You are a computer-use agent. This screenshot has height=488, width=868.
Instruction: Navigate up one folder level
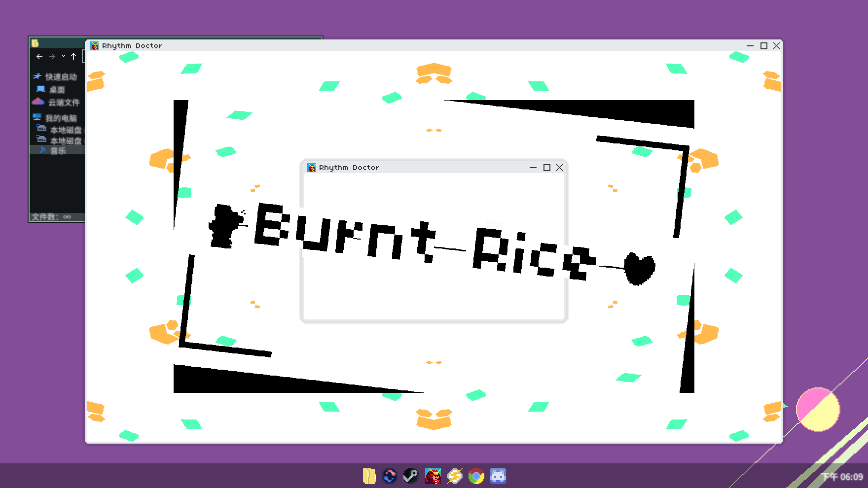73,57
